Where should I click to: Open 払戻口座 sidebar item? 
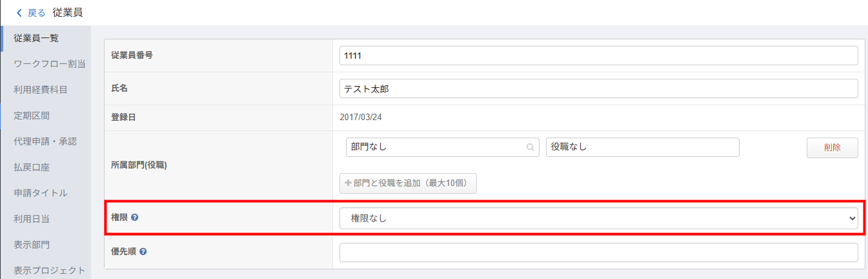pyautogui.click(x=32, y=167)
